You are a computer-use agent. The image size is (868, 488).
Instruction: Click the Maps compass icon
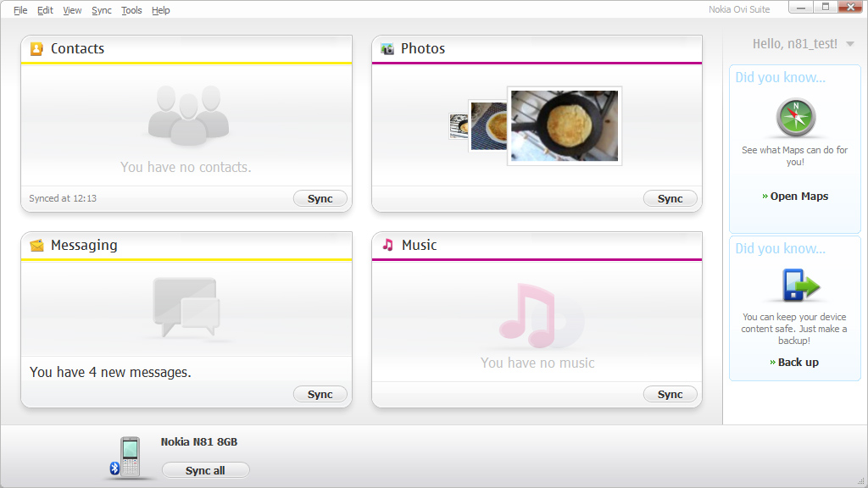(x=795, y=117)
